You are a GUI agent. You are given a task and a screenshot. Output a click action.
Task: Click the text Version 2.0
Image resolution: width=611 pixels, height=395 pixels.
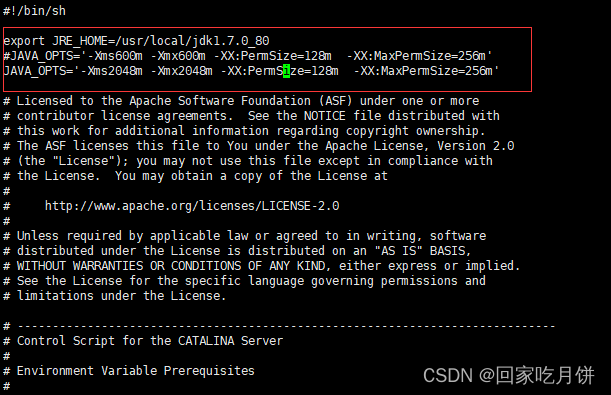click(x=475, y=146)
